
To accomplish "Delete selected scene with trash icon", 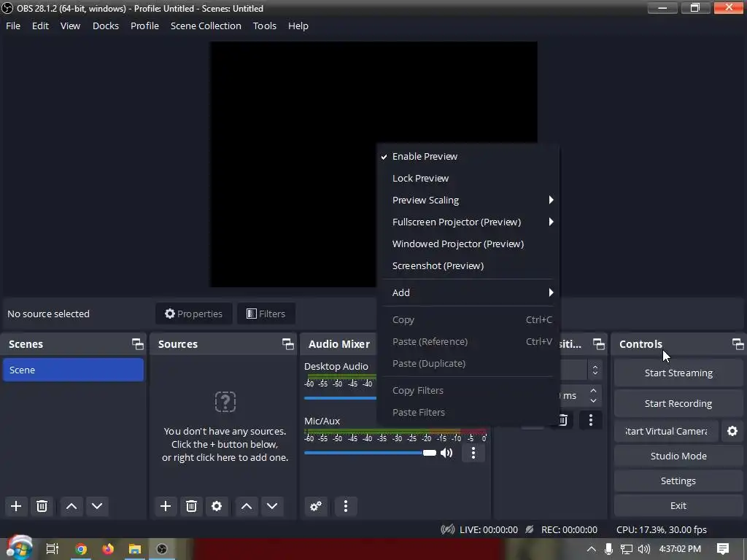I will tap(42, 506).
